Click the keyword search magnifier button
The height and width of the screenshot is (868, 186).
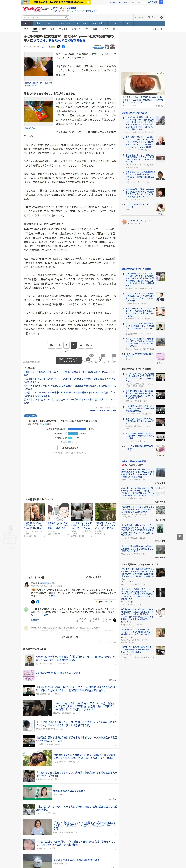tap(66, 18)
